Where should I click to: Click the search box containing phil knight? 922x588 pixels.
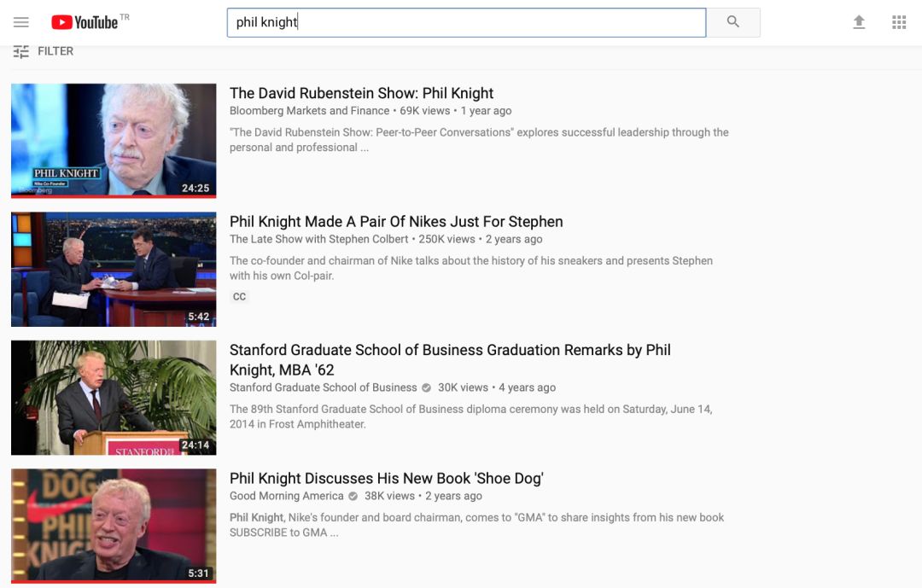pos(466,22)
